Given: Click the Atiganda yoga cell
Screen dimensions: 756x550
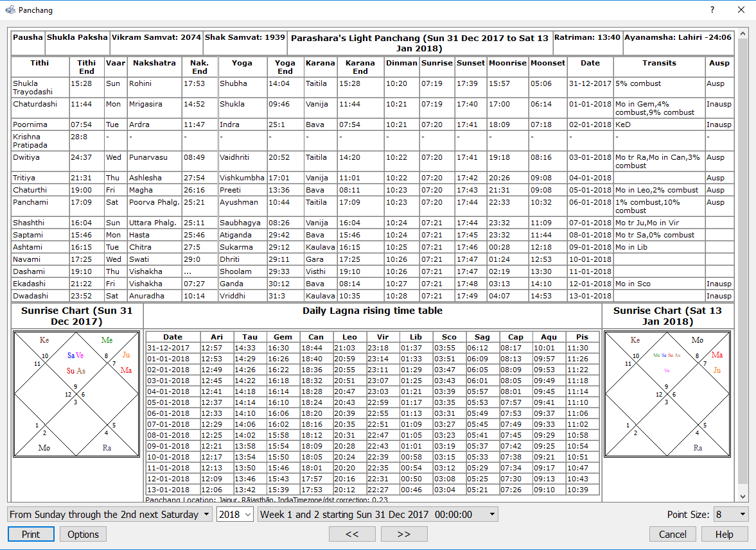Looking at the screenshot, I should click(x=242, y=235).
